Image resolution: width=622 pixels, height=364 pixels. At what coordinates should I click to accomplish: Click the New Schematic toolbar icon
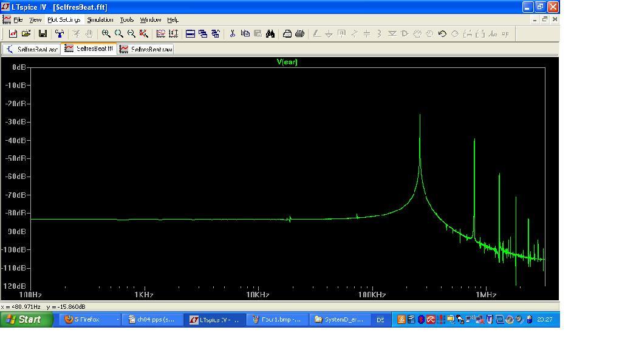pyautogui.click(x=13, y=34)
